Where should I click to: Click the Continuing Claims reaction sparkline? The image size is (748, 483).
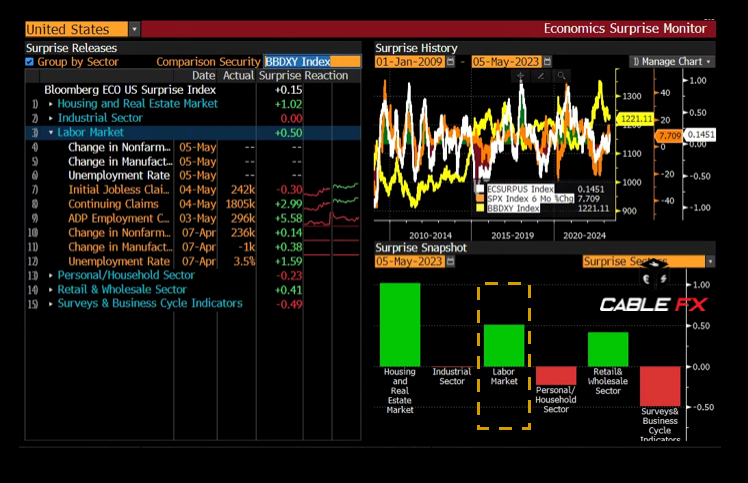pyautogui.click(x=331, y=204)
